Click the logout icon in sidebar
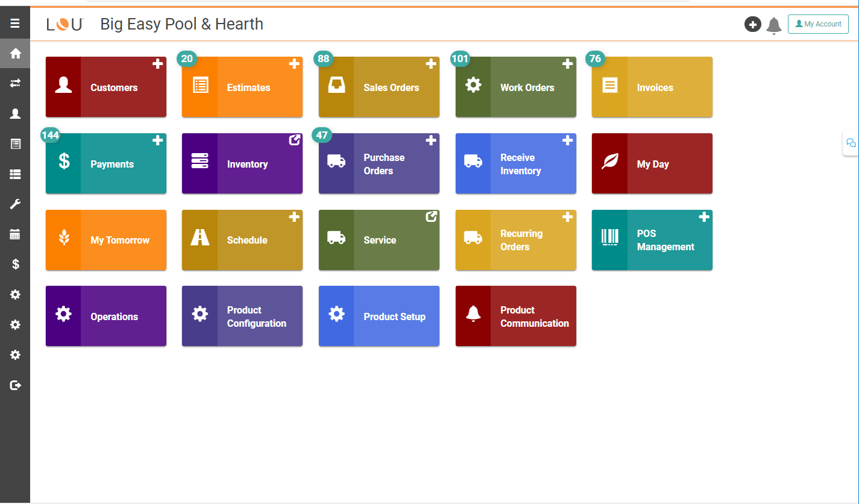Viewport: 859px width, 504px height. tap(15, 385)
